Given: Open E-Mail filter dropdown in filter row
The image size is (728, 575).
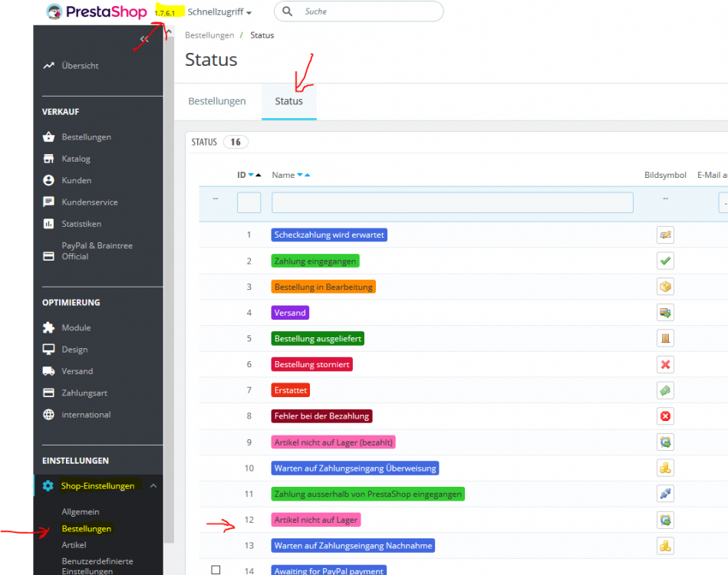Looking at the screenshot, I should [x=723, y=203].
